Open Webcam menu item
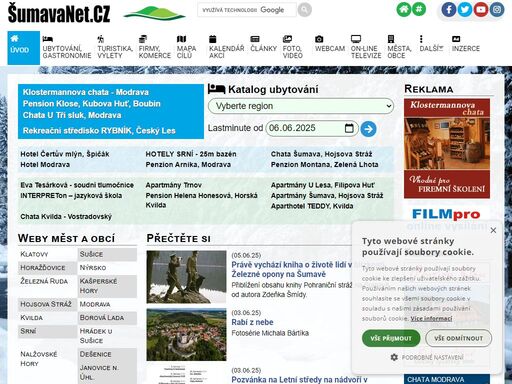The image size is (512, 384). [330, 44]
